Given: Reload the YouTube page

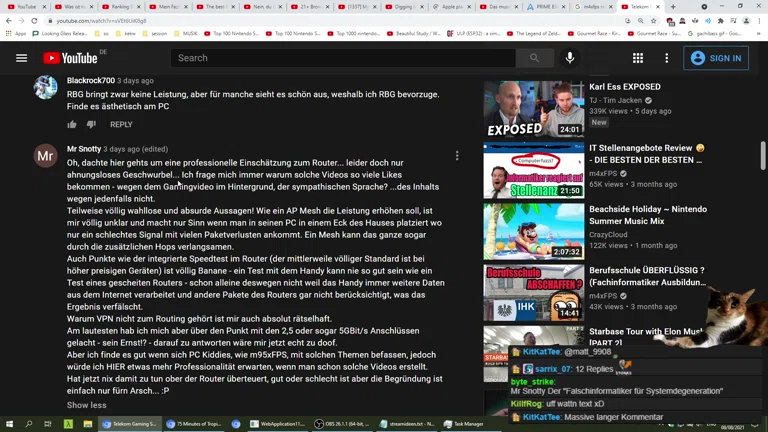Looking at the screenshot, I should [34, 21].
